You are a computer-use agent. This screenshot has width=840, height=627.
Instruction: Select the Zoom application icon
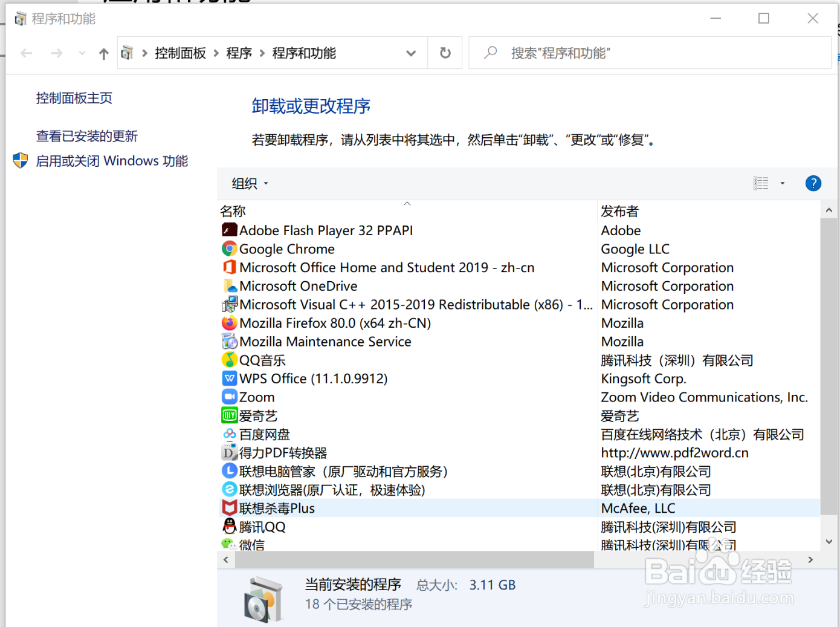point(229,397)
